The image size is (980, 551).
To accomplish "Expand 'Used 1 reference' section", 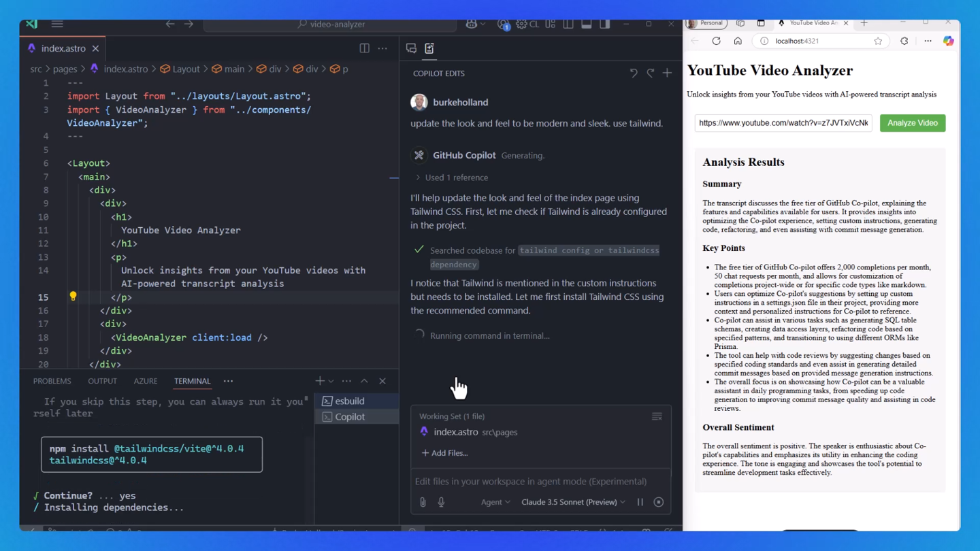I will click(x=452, y=178).
